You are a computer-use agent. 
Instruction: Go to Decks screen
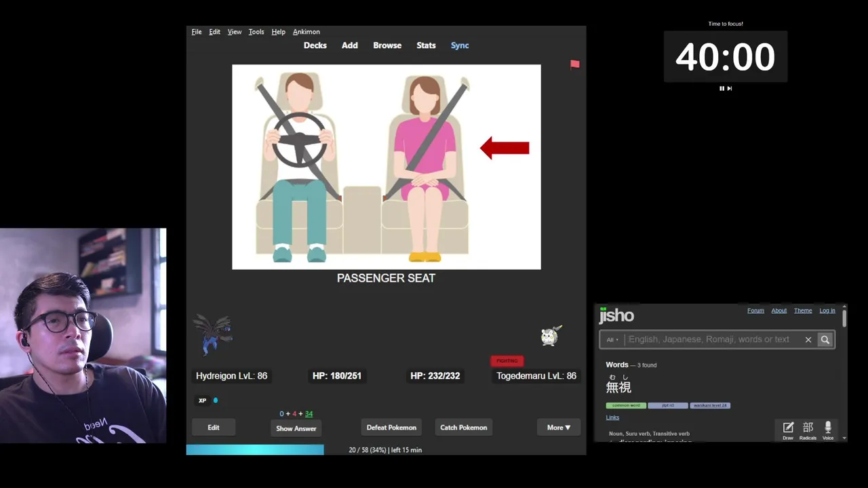315,45
